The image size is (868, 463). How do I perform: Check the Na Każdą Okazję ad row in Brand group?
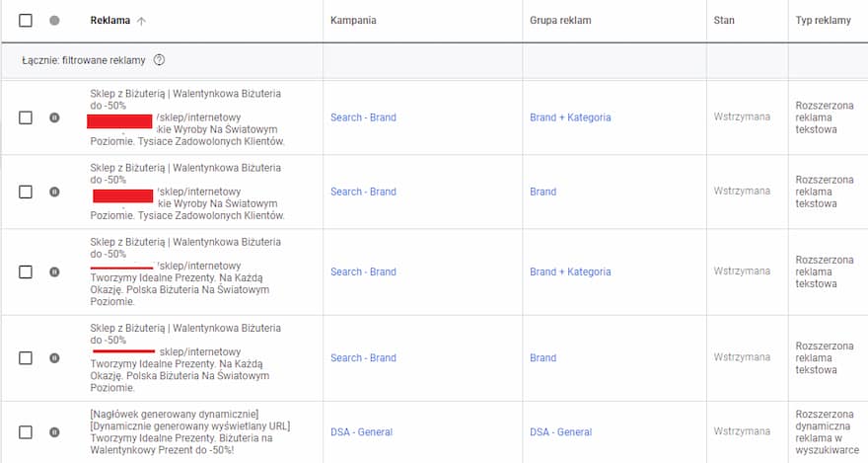coord(26,357)
